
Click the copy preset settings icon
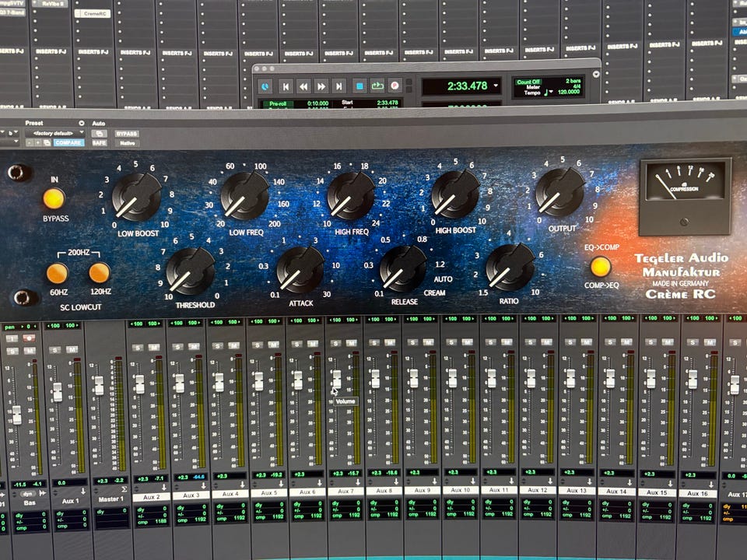point(47,142)
